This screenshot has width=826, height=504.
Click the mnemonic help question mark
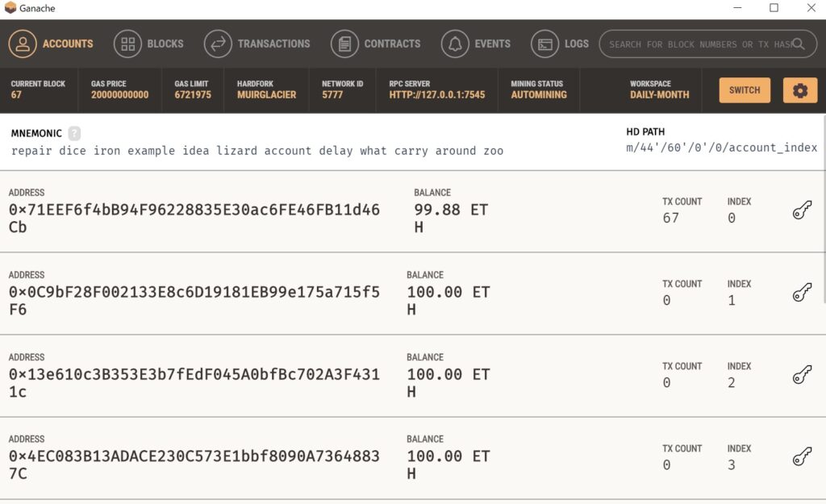[74, 133]
